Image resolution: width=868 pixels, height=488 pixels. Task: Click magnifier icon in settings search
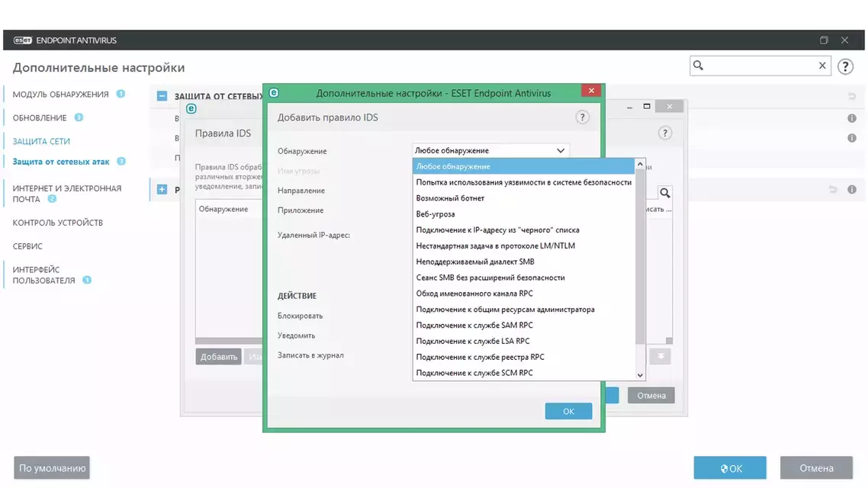(x=699, y=66)
